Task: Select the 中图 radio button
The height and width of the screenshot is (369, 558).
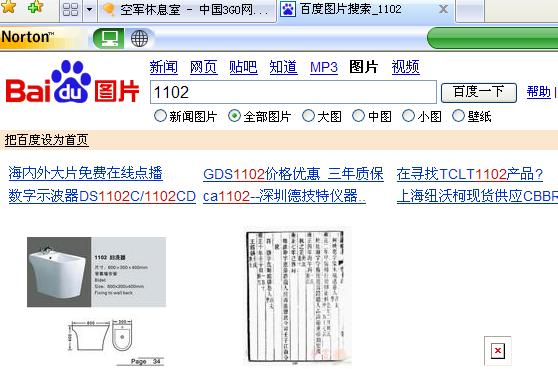Action: 358,116
